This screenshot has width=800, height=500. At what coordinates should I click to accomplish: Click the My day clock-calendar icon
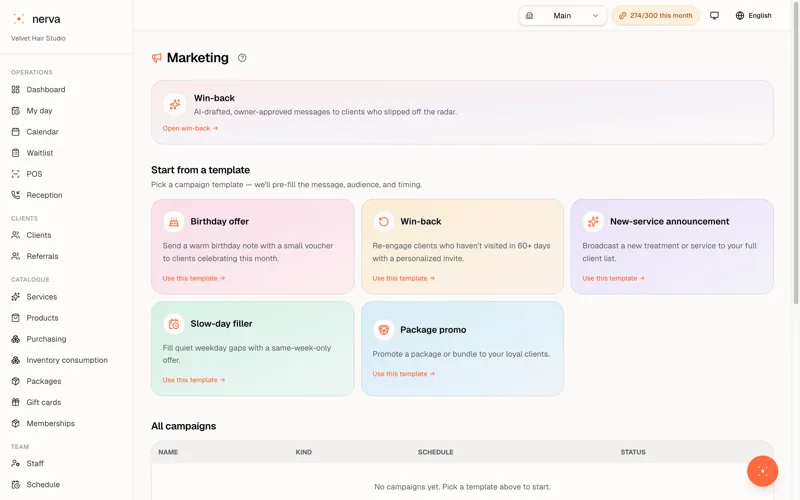point(16,111)
